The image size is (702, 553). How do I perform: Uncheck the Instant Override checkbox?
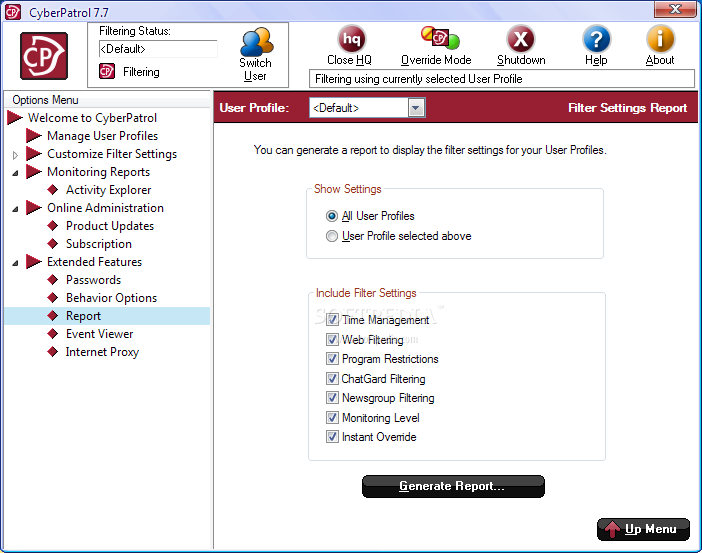[332, 437]
